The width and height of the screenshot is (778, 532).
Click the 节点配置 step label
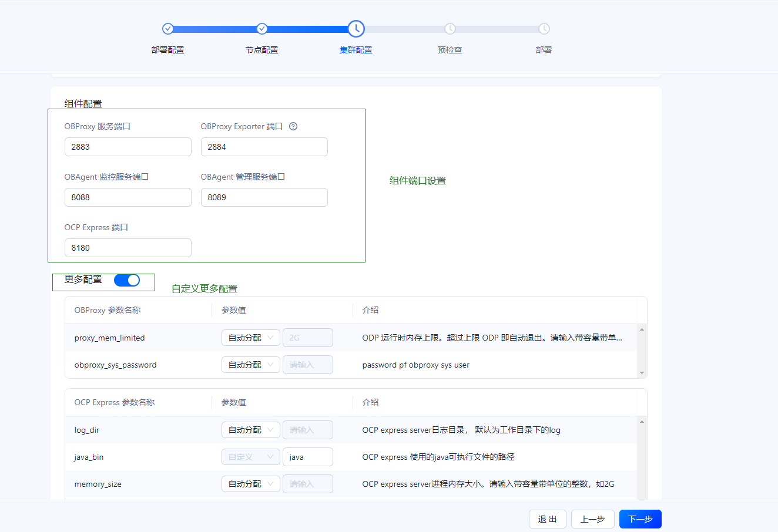pyautogui.click(x=262, y=50)
